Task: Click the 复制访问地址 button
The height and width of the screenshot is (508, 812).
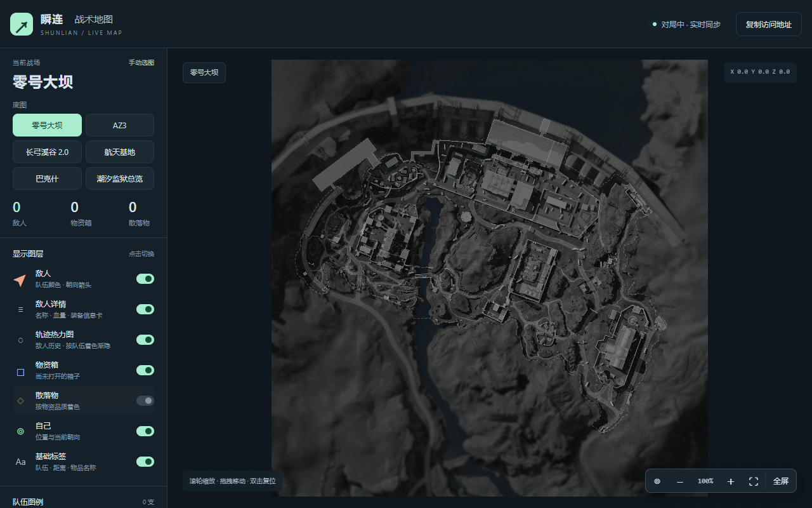Action: [769, 24]
